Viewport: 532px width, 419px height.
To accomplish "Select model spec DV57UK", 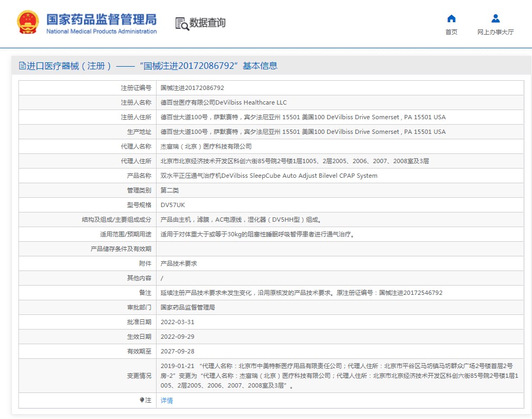I will click(x=173, y=205).
